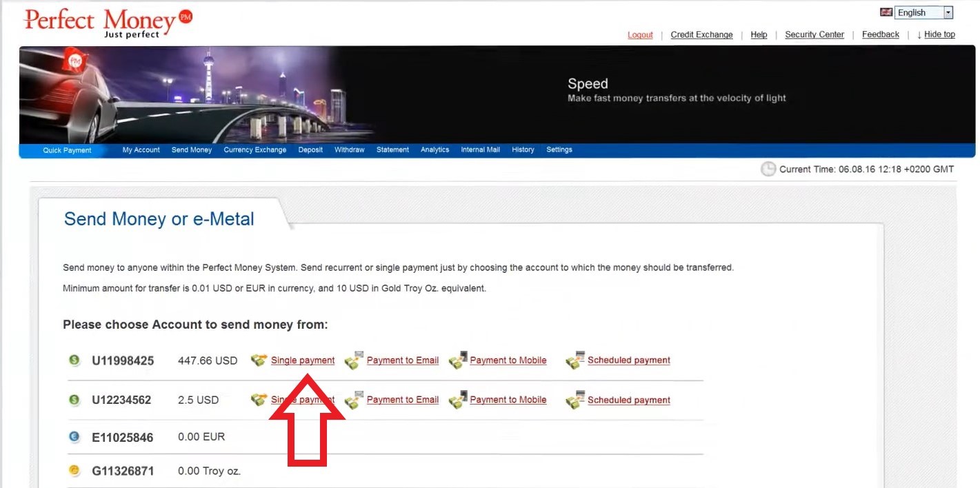Open the Send Money menu item

pyautogui.click(x=192, y=150)
